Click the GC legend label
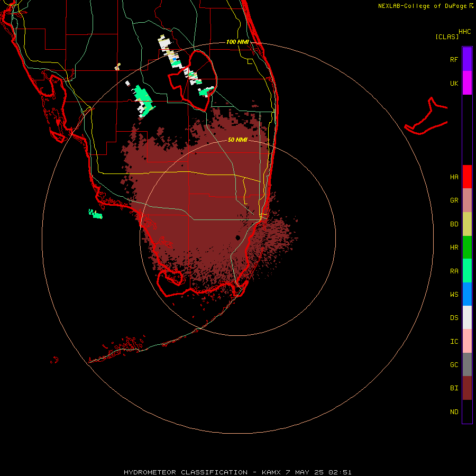Image resolution: width=476 pixels, height=476 pixels. coord(454,365)
